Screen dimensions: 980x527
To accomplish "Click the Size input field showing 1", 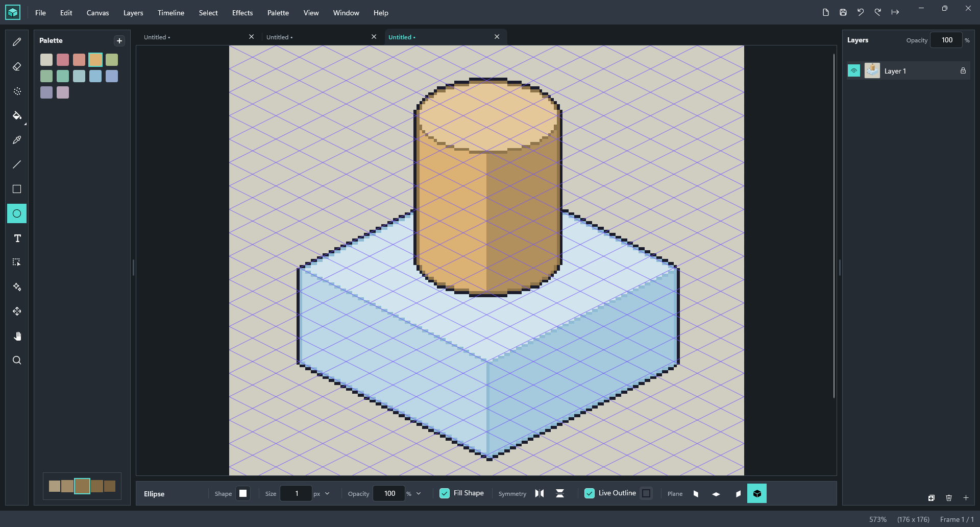I will (x=296, y=493).
